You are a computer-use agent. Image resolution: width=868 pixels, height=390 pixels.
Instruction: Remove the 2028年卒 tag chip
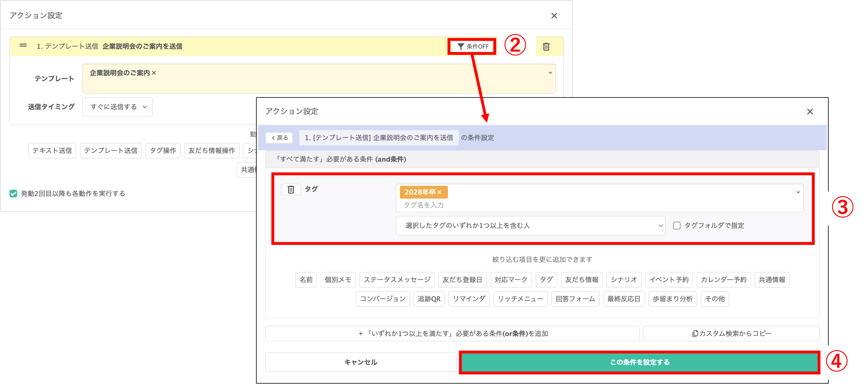439,192
